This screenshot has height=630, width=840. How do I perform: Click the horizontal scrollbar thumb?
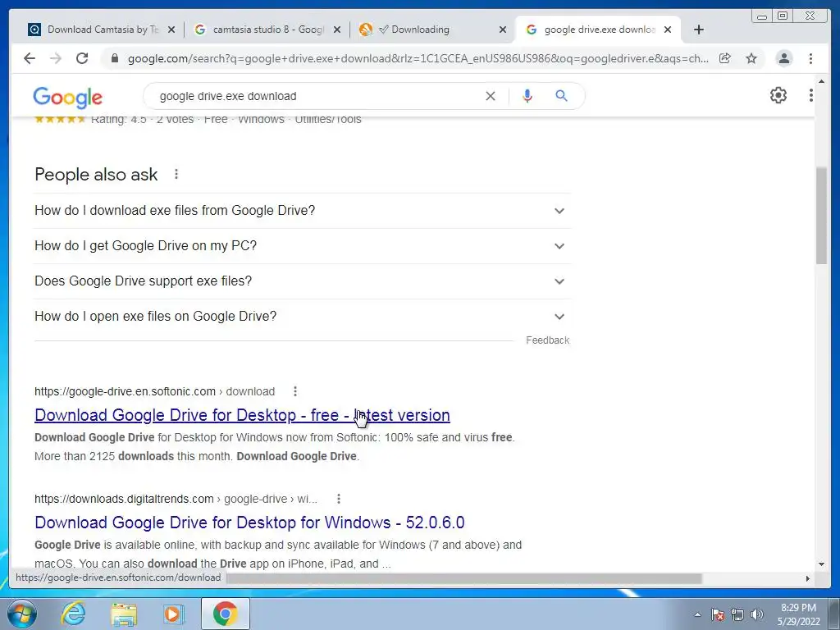(463, 578)
